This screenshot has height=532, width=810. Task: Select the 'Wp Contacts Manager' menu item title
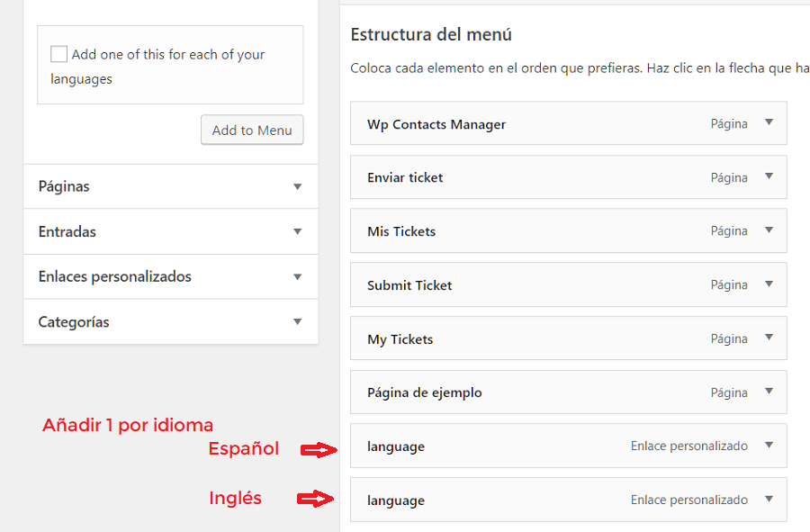point(436,124)
